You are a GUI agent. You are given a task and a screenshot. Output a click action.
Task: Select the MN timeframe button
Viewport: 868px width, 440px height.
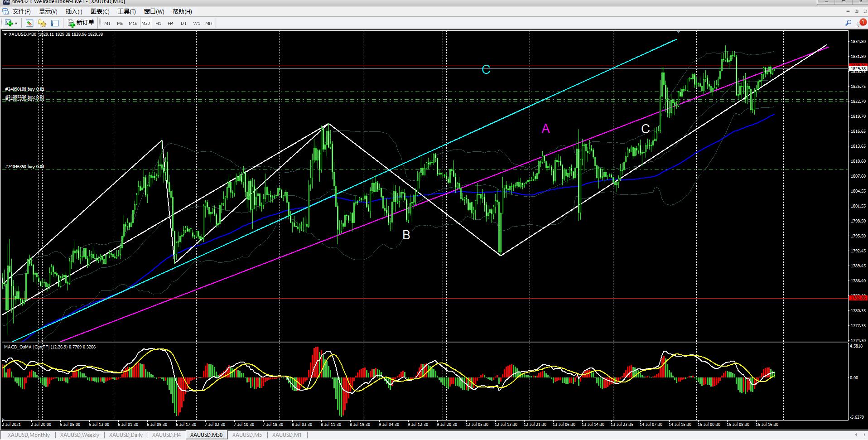click(x=209, y=23)
